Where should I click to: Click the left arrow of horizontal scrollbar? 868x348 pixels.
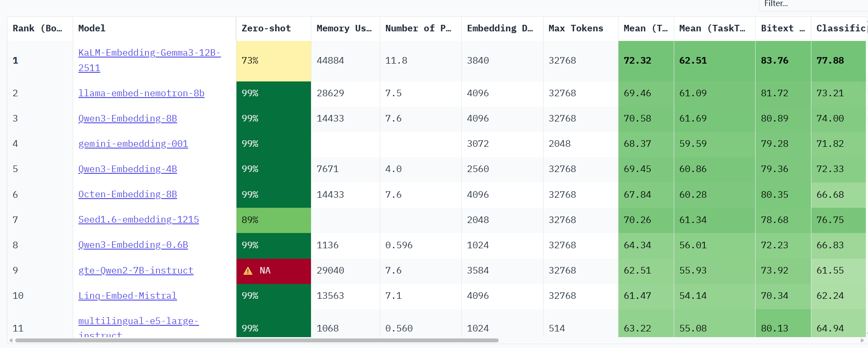10,340
